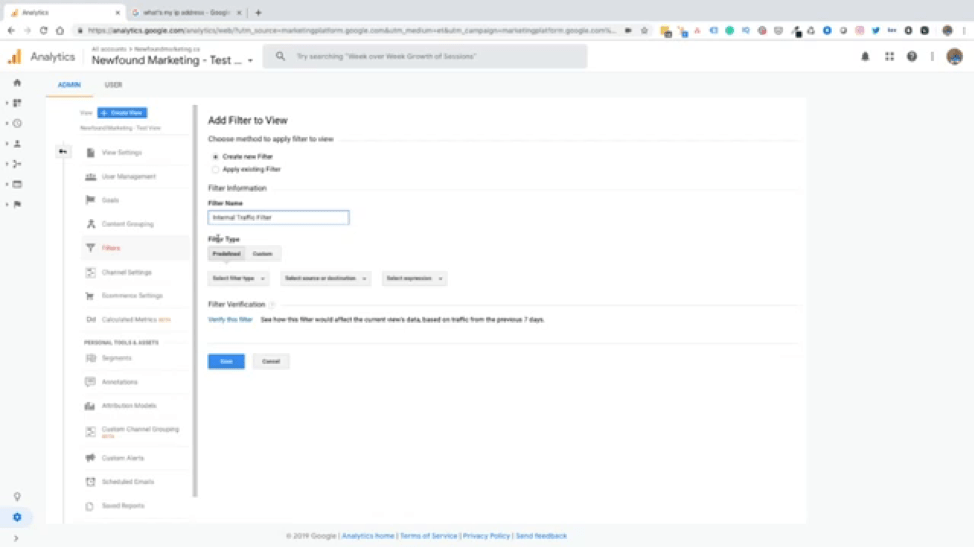Open the Home icon in left sidebar
Image resolution: width=974 pixels, height=547 pixels.
[17, 83]
